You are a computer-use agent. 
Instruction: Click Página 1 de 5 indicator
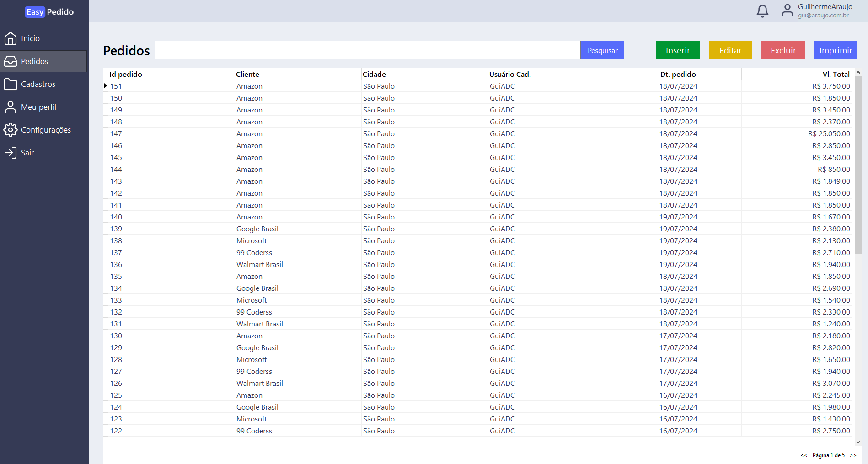tap(829, 455)
